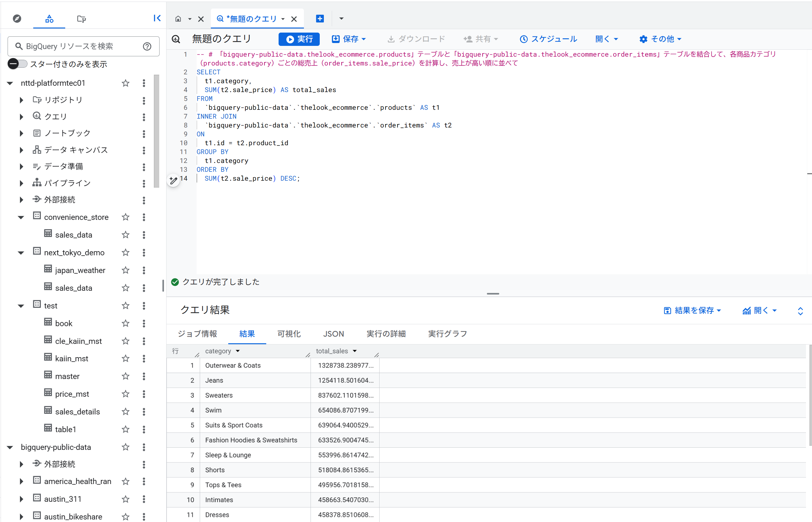The width and height of the screenshot is (812, 522).
Task: Expand the リポジトリ tree item
Action: click(22, 100)
